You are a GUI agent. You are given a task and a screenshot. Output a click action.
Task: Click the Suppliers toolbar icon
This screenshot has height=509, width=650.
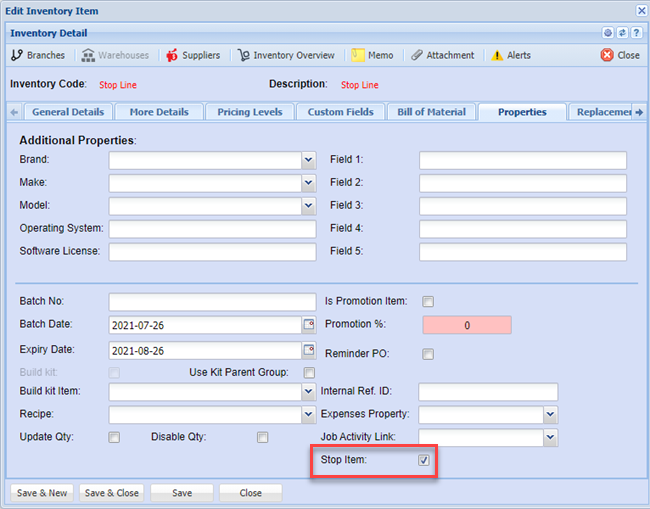click(171, 55)
